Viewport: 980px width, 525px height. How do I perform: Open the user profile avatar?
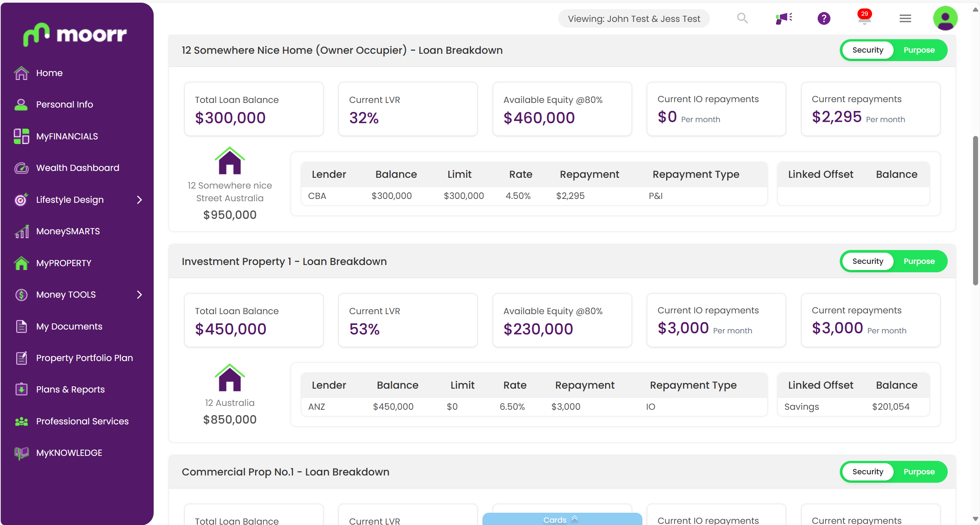coord(945,18)
